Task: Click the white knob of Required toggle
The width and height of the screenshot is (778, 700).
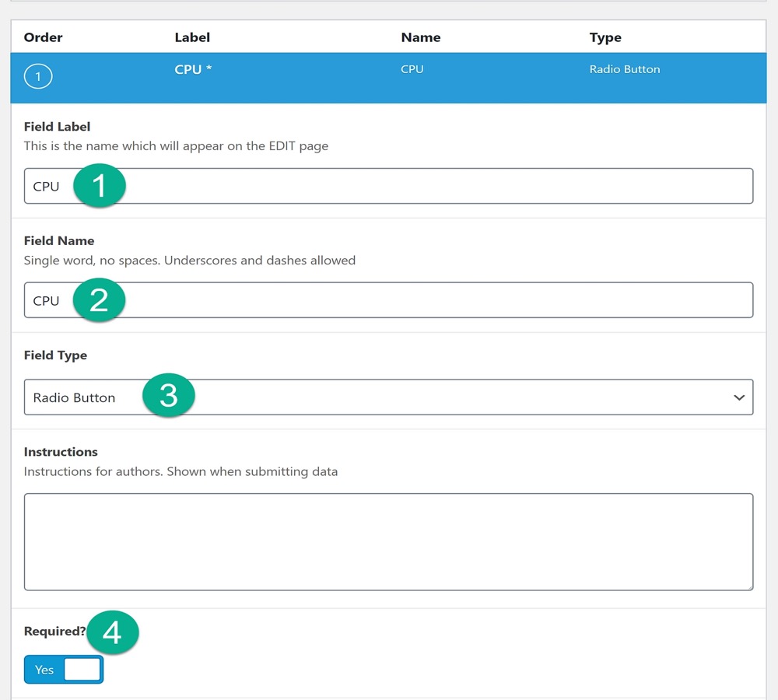Action: coord(82,669)
